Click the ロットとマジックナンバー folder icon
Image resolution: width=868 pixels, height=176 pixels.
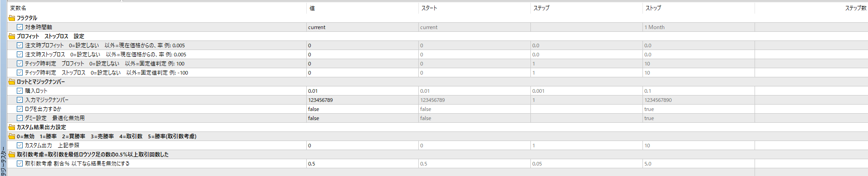point(12,82)
